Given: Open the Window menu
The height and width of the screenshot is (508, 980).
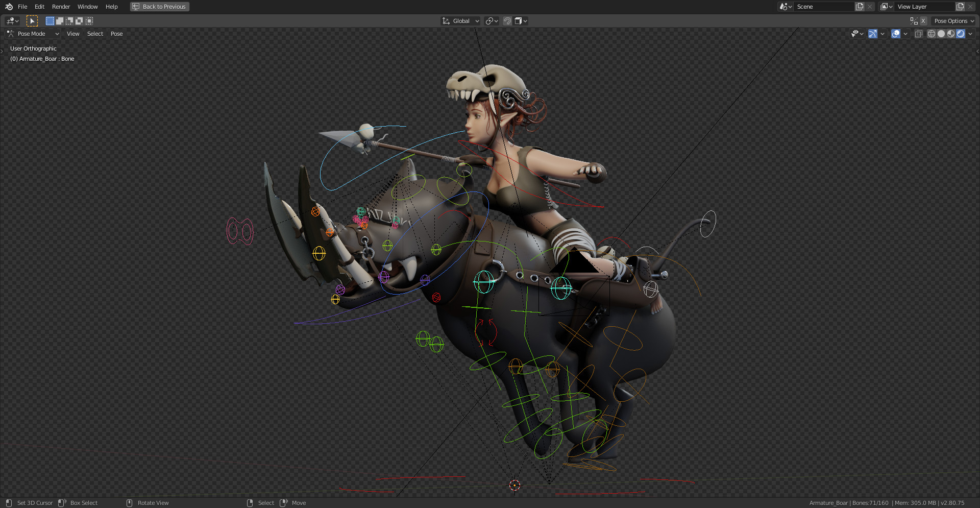Looking at the screenshot, I should click(x=87, y=7).
